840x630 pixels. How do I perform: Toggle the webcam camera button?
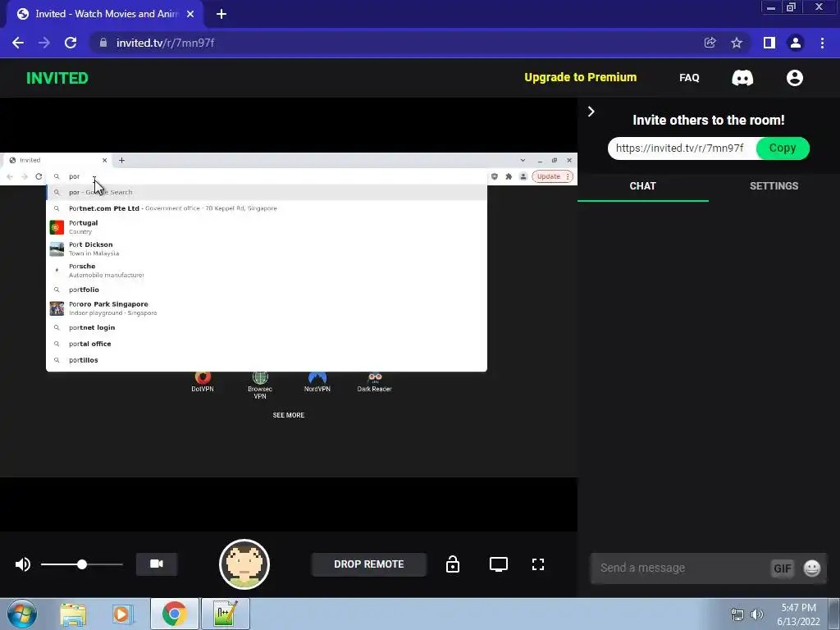click(x=157, y=564)
